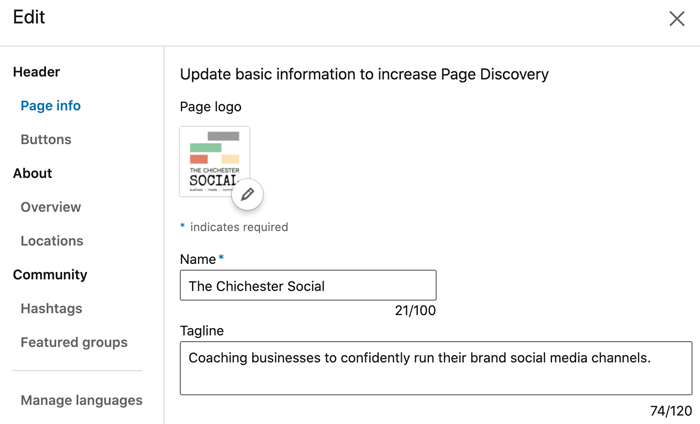Image resolution: width=700 pixels, height=424 pixels.
Task: Click into the Name input field
Action: [308, 286]
